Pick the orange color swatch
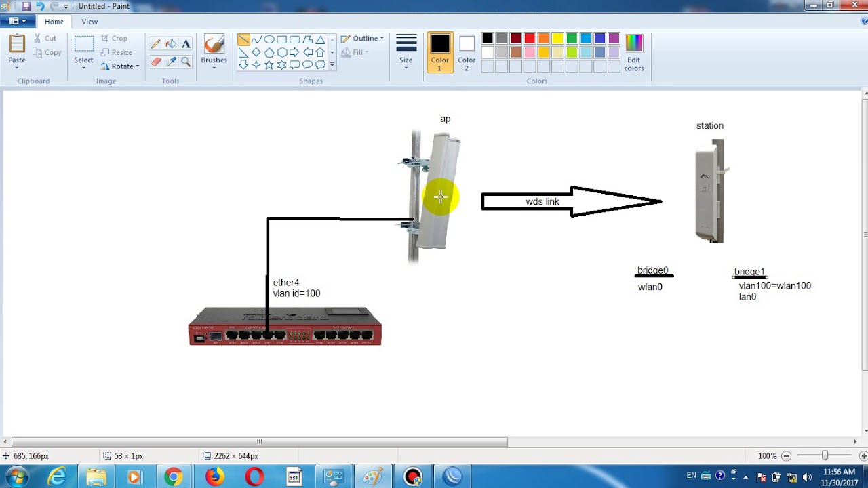 (543, 39)
